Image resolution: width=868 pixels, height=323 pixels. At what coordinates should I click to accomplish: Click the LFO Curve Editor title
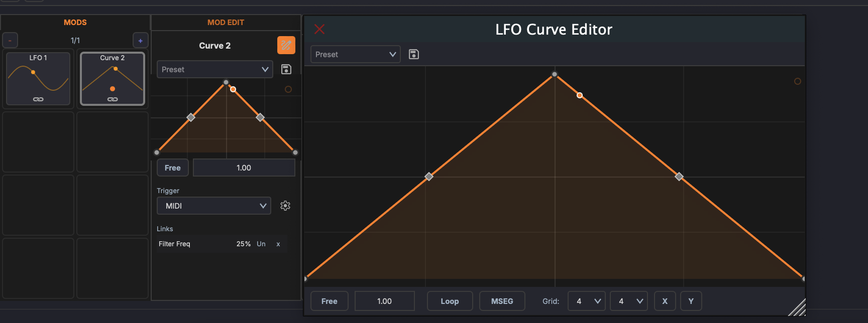pyautogui.click(x=554, y=30)
